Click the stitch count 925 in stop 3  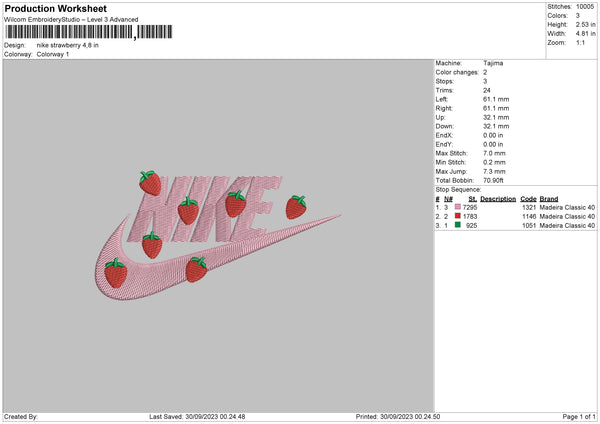[471, 226]
